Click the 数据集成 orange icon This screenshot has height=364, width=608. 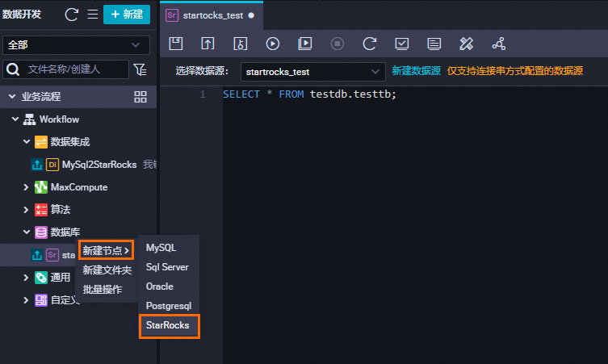coord(40,142)
